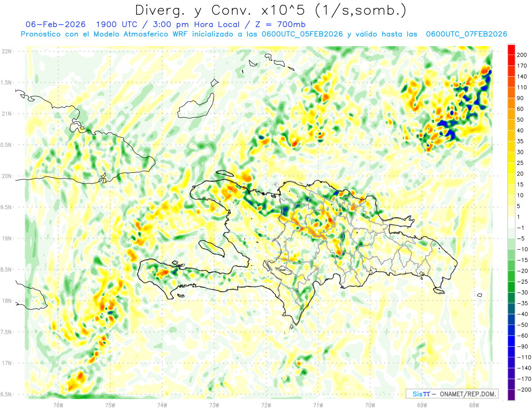
Task: Click the "20N" latitude label
Action: 7,176
